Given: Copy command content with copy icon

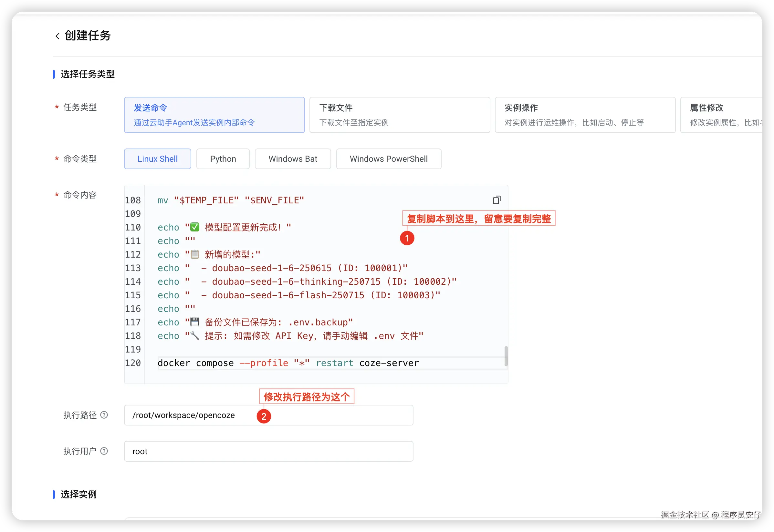Looking at the screenshot, I should coord(497,200).
